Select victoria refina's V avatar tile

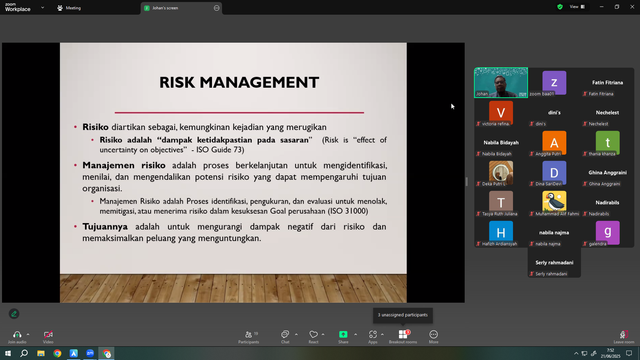pos(501,113)
